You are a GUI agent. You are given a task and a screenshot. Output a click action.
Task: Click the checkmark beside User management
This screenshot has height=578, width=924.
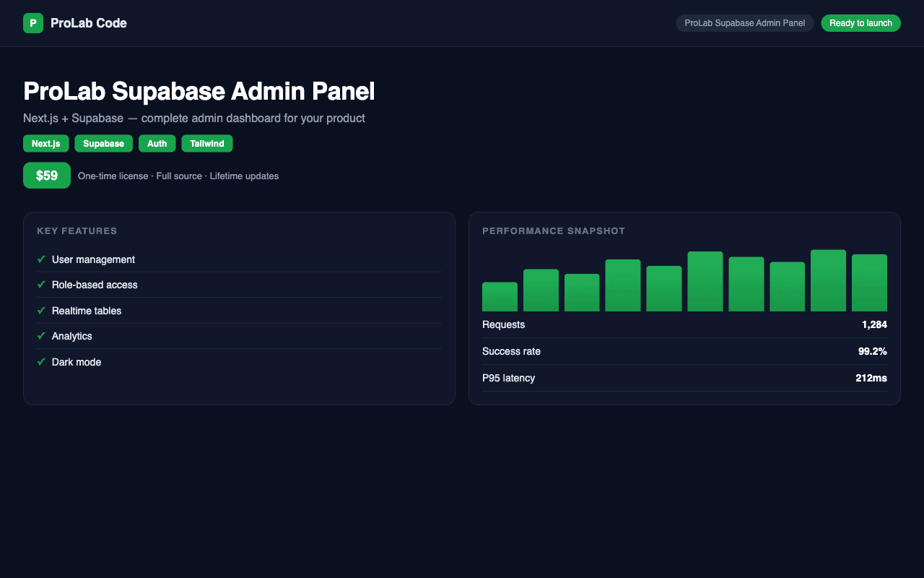pyautogui.click(x=41, y=259)
